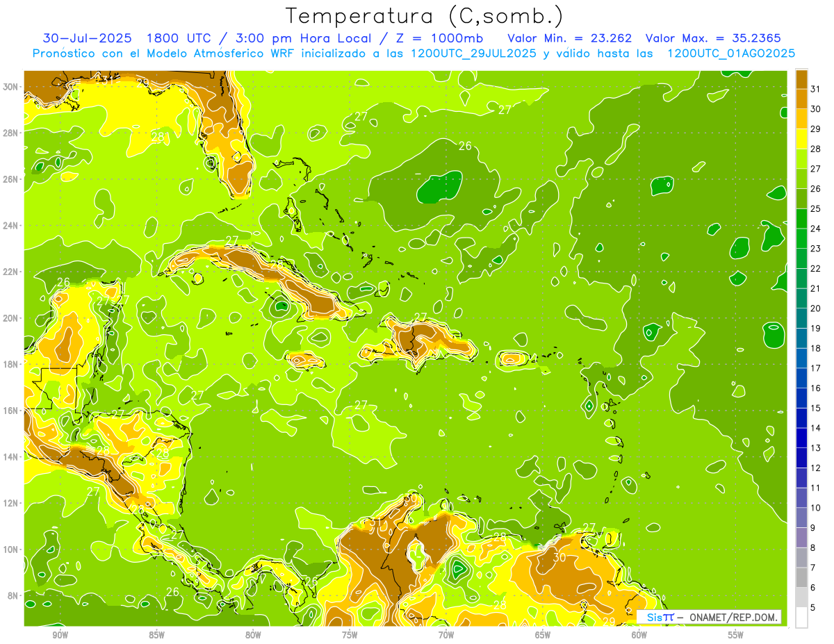Click the '30N' latitude axis label
Image resolution: width=834 pixels, height=644 pixels.
[x=11, y=87]
